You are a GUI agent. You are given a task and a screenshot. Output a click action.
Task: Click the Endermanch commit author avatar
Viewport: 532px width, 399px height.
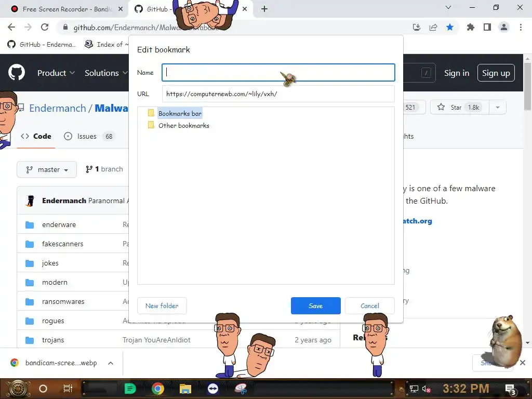click(x=30, y=201)
